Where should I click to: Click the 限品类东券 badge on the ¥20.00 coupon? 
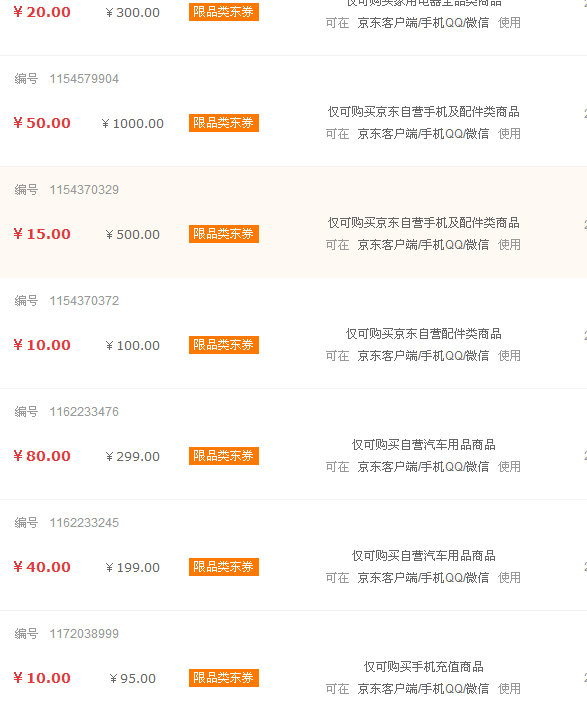[224, 12]
